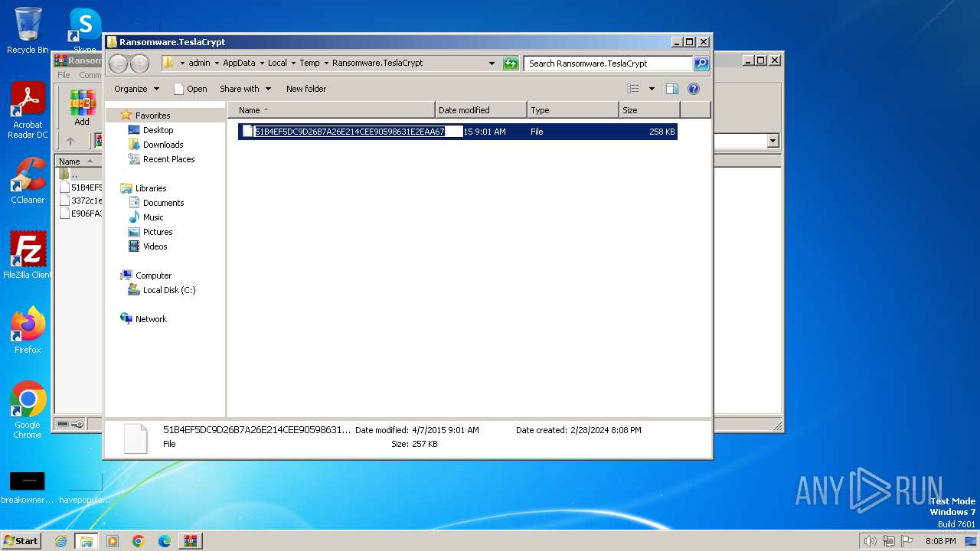Screen dimensions: 980x551
Task: Launch FileZilla Client from desktop
Action: pyautogui.click(x=28, y=255)
